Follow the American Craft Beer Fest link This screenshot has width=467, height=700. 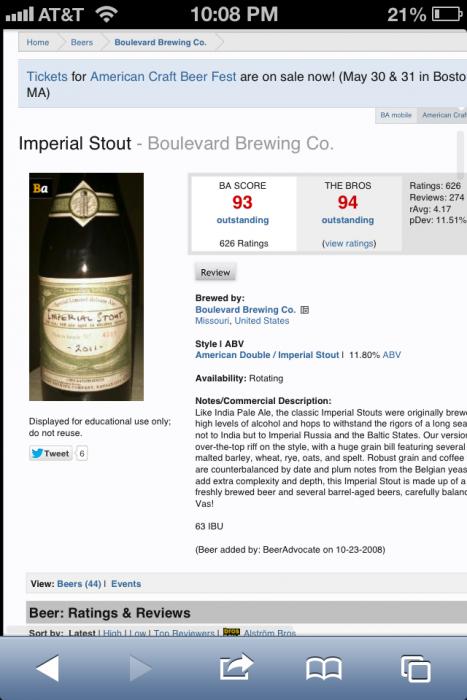pos(163,76)
